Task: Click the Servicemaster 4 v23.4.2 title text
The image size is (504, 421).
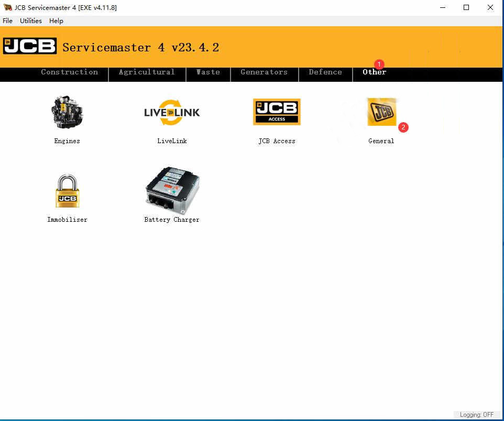Action: (141, 48)
